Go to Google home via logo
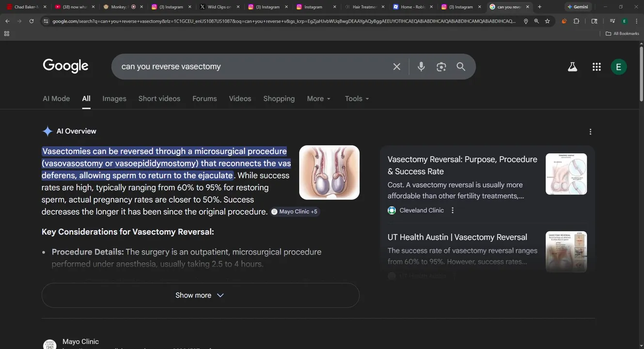 click(x=66, y=66)
